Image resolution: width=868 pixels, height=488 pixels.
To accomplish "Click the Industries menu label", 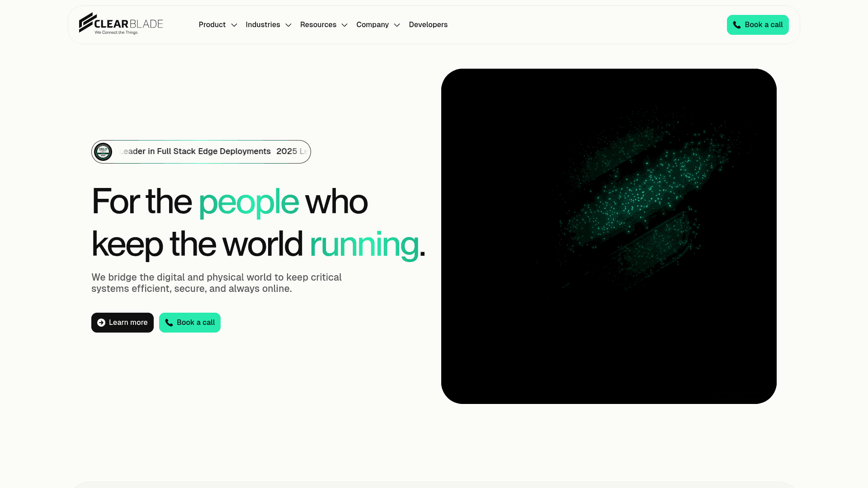I will tap(263, 25).
